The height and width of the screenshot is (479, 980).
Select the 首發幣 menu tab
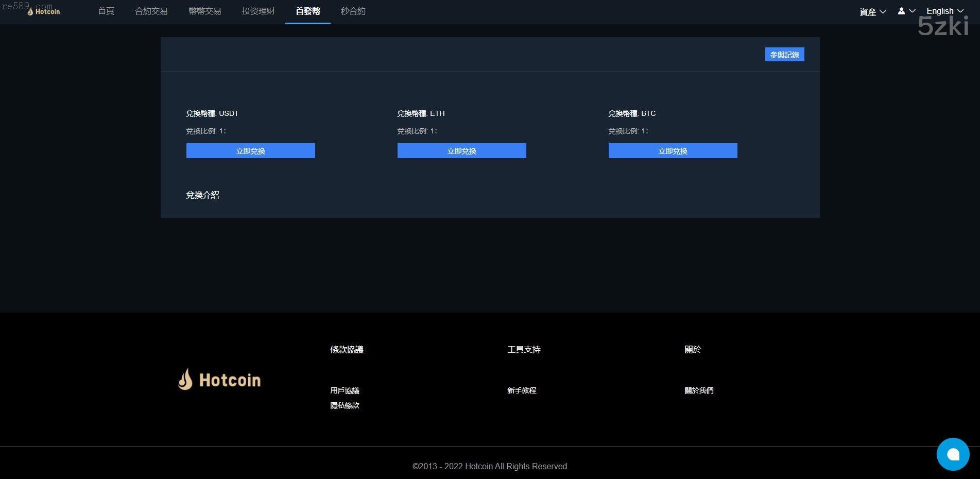(307, 11)
